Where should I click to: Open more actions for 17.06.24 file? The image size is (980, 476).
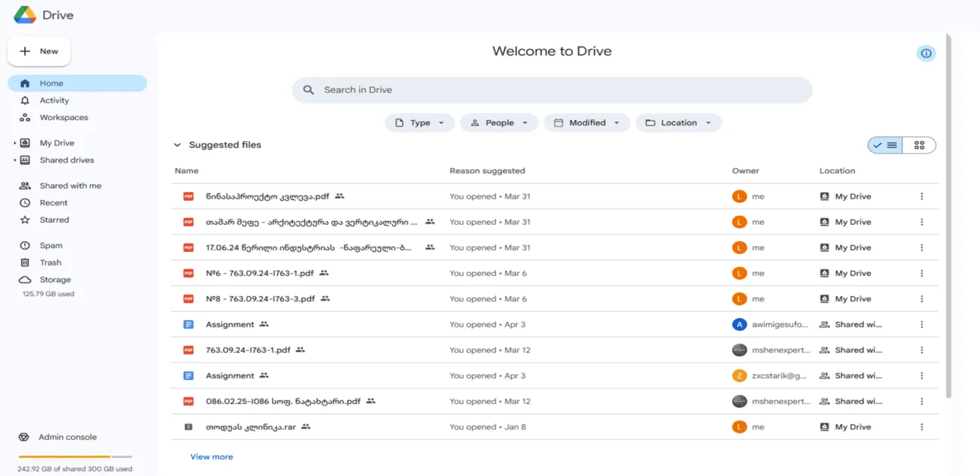point(922,247)
